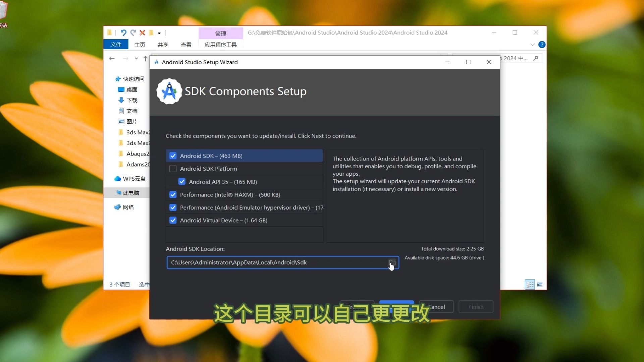
Task: Open the 查看 ribbon tab in File Explorer
Action: click(x=186, y=45)
